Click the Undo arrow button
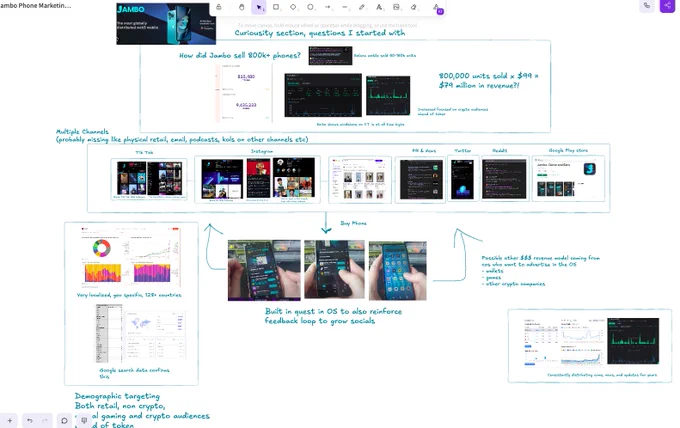This screenshot has height=428, width=680. 29,420
